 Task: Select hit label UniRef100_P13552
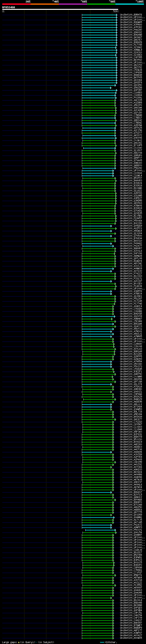pos(131,585)
